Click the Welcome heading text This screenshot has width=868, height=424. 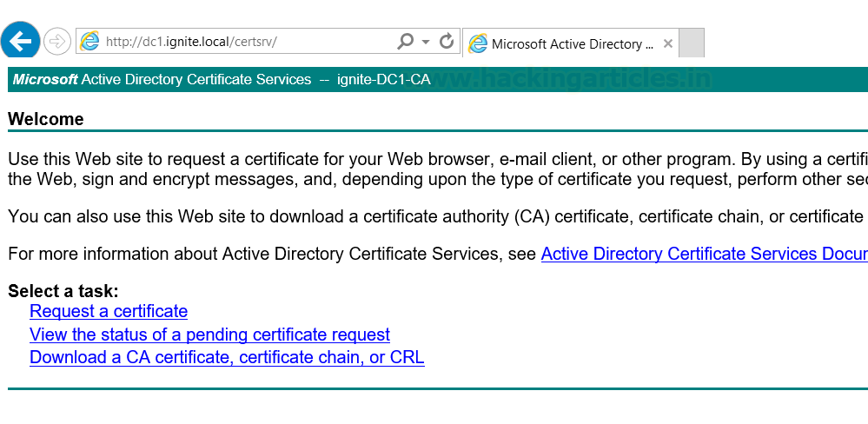46,119
